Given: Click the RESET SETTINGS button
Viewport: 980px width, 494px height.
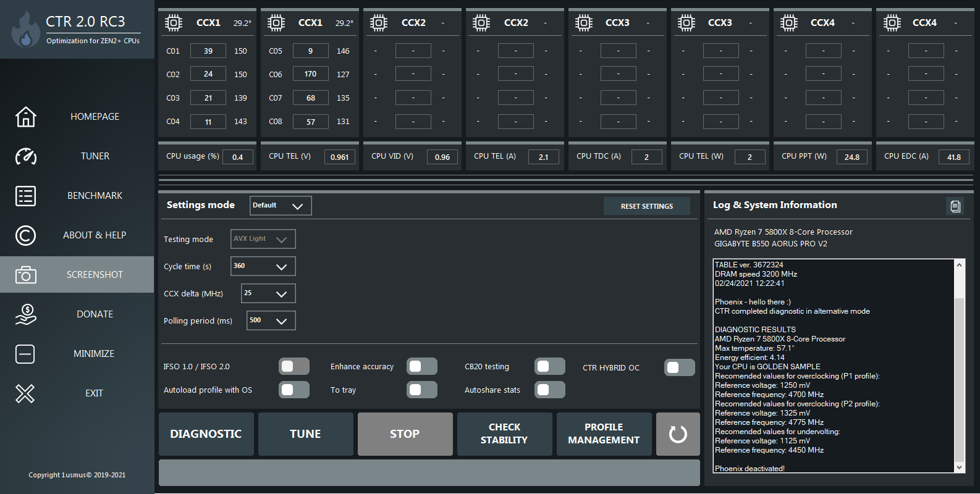Looking at the screenshot, I should click(x=647, y=206).
